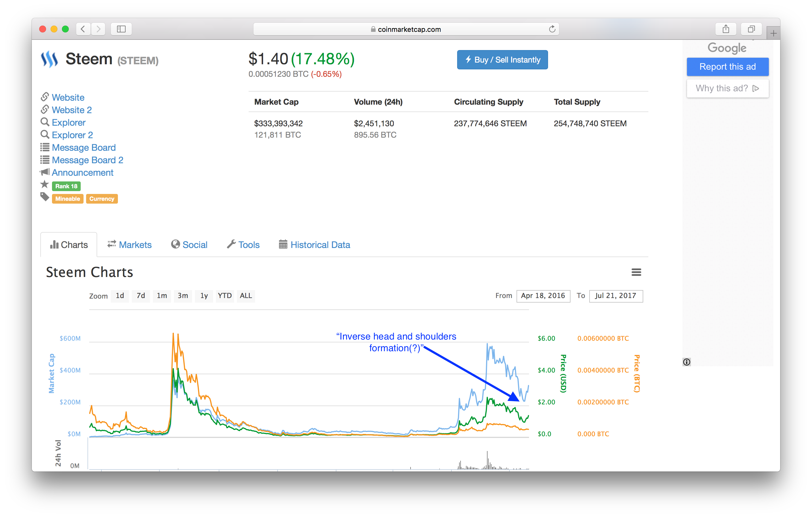Set chart zoom to 1d

click(120, 296)
